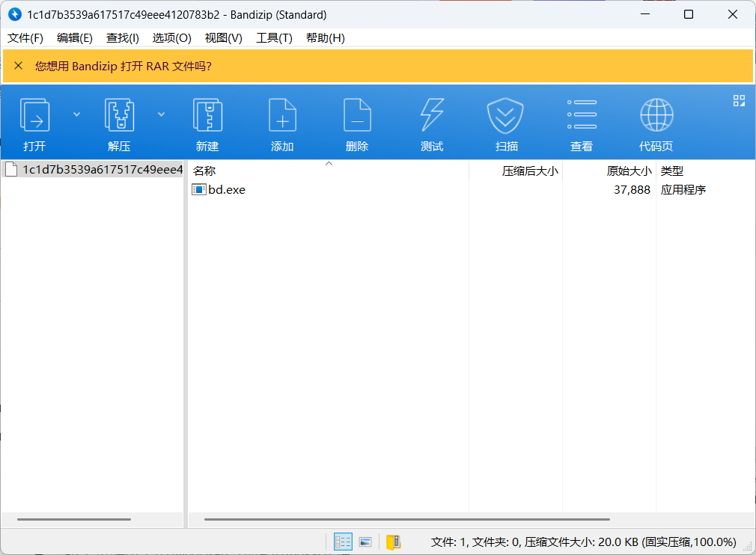Click the bd.exe application file icon
This screenshot has height=555, width=756.
pos(198,190)
